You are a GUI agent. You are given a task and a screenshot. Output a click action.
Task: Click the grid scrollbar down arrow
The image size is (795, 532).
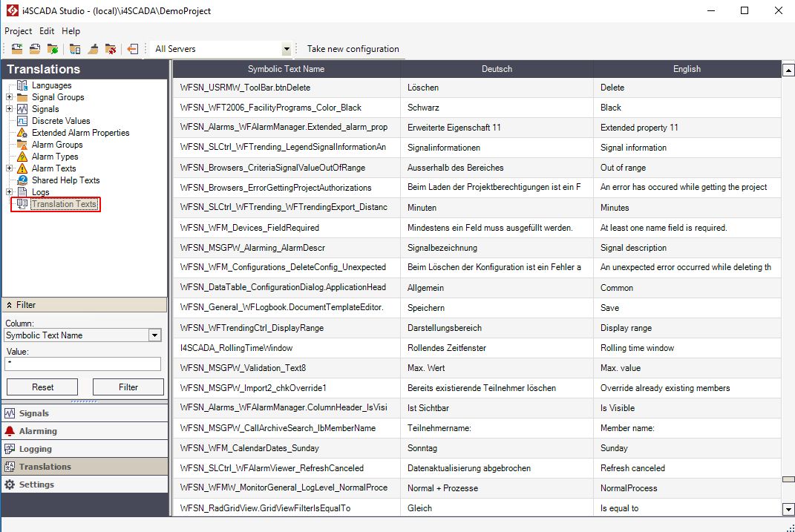[x=788, y=509]
